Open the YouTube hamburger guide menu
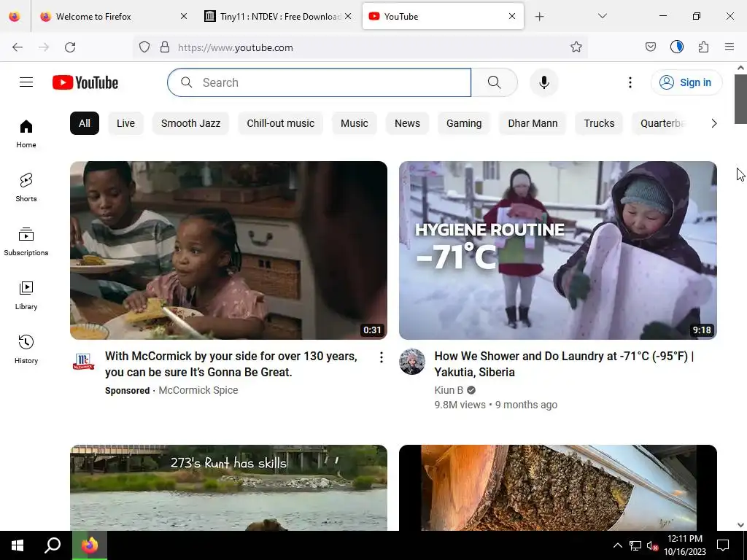Screen dimensions: 747x560 [x=26, y=82]
